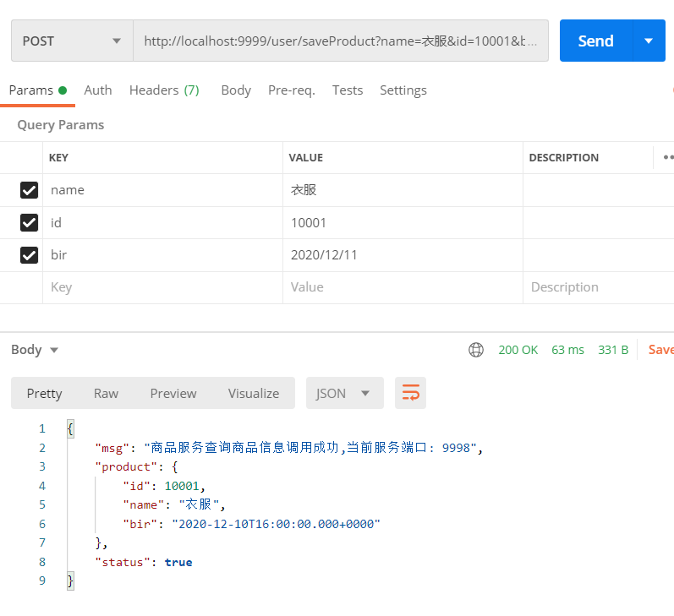Click the "status": true line
The image size is (674, 616).
144,562
